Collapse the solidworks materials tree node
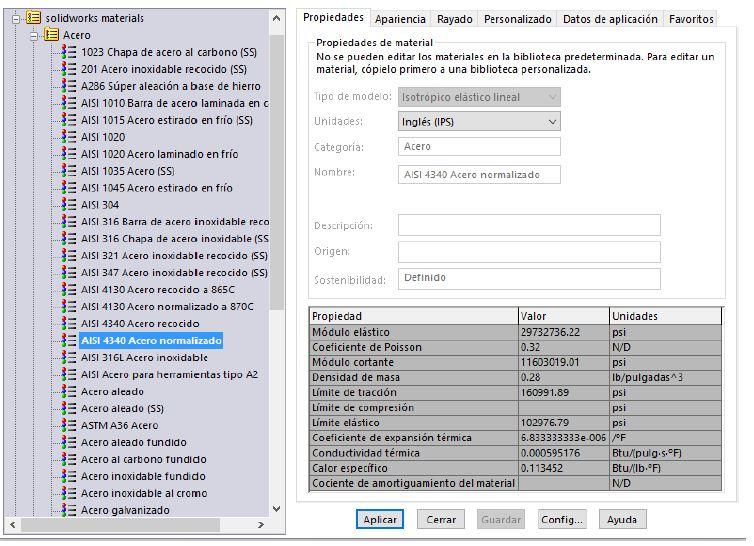This screenshot has height=546, width=754. [16, 18]
